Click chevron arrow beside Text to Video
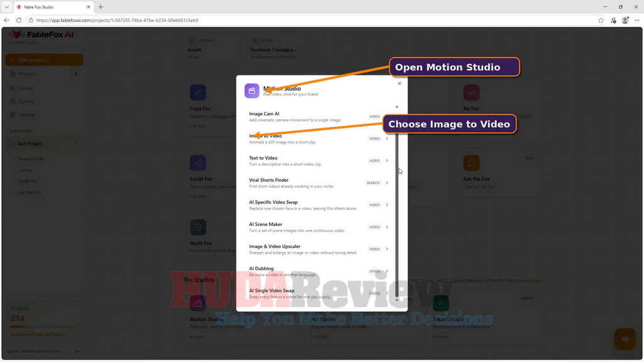The height and width of the screenshot is (362, 644). pos(387,161)
